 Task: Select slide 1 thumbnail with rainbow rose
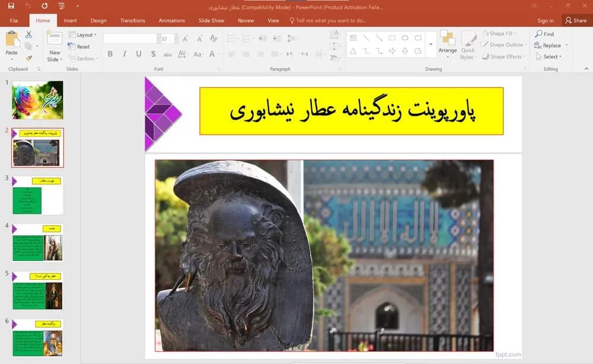(x=37, y=100)
